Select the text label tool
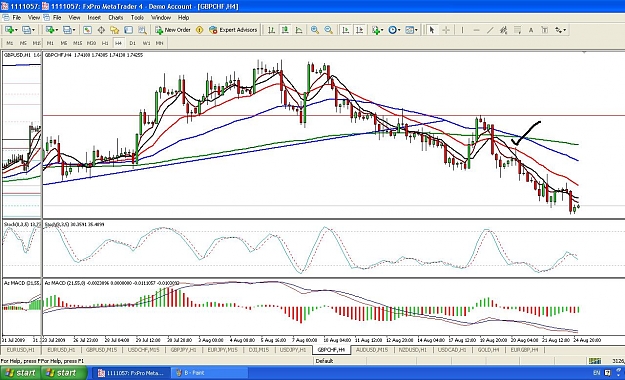Screen dimensions: 625x380 (x=545, y=30)
